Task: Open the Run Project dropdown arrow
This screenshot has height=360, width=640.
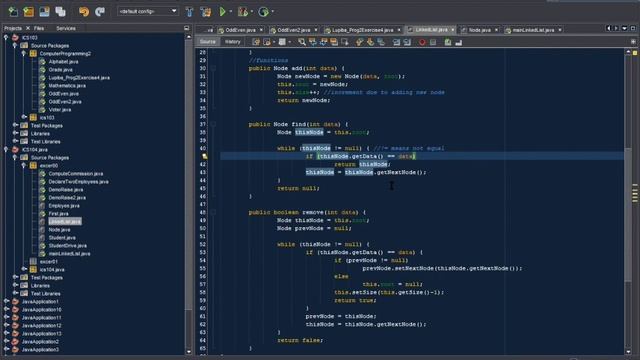Action: coord(231,11)
